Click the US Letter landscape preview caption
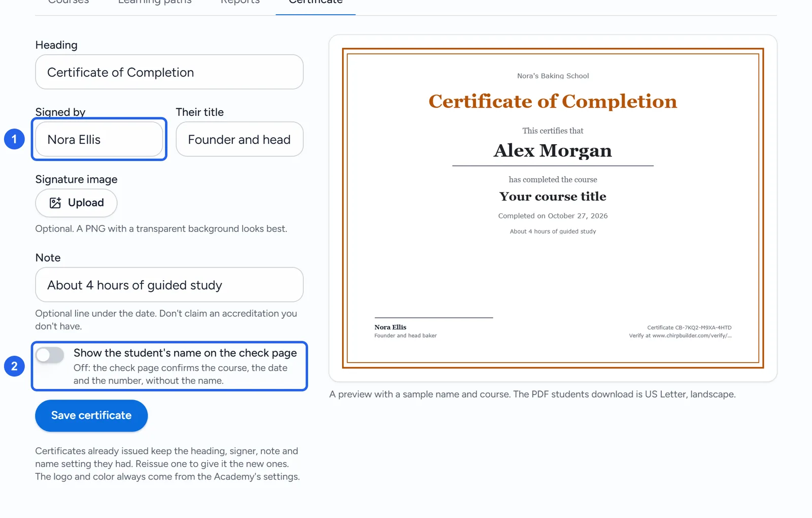Image resolution: width=812 pixels, height=518 pixels. click(x=532, y=394)
